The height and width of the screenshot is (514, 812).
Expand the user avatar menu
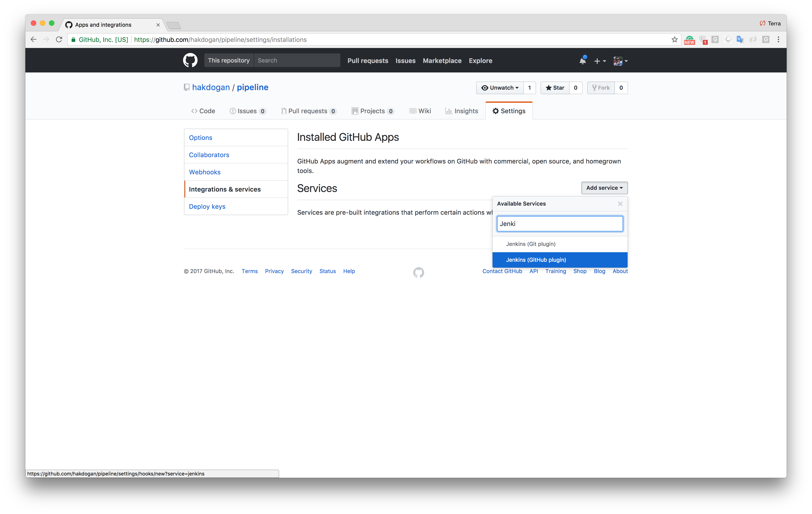coord(620,61)
